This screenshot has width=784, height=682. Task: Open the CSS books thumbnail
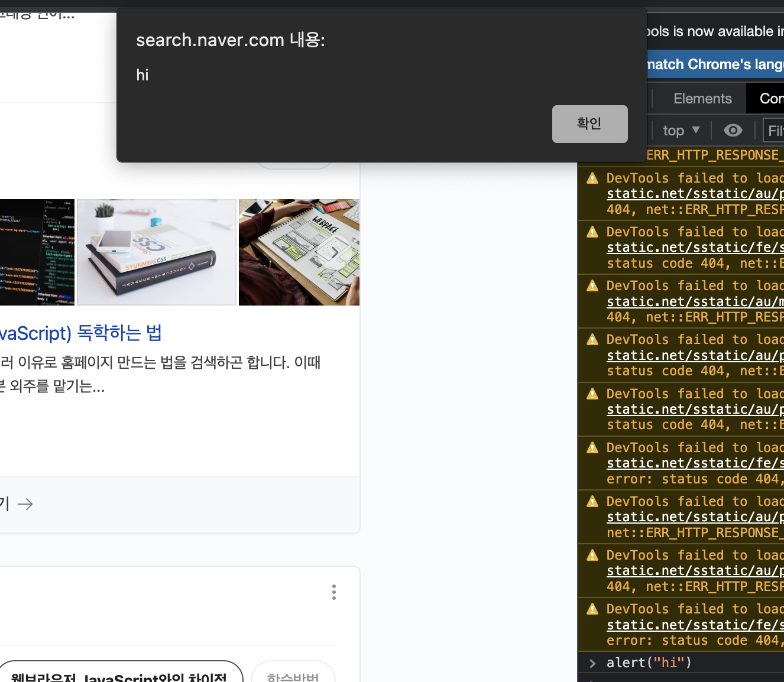157,252
